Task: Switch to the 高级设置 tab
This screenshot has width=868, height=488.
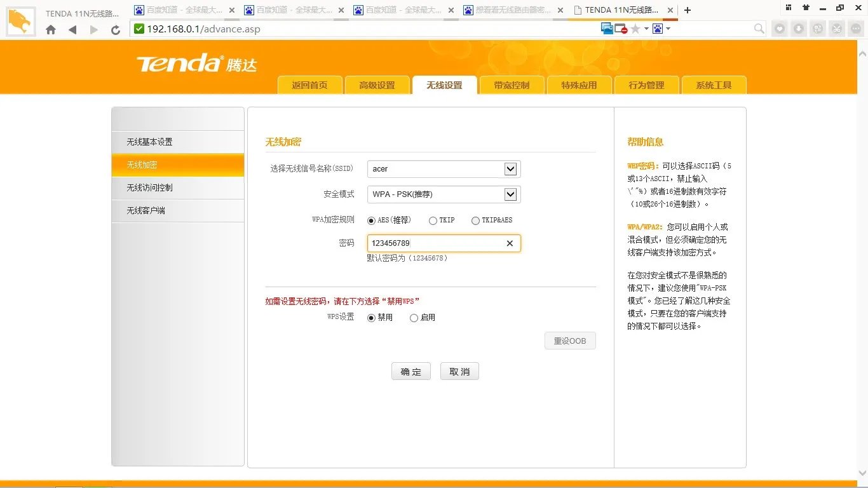Action: [377, 85]
